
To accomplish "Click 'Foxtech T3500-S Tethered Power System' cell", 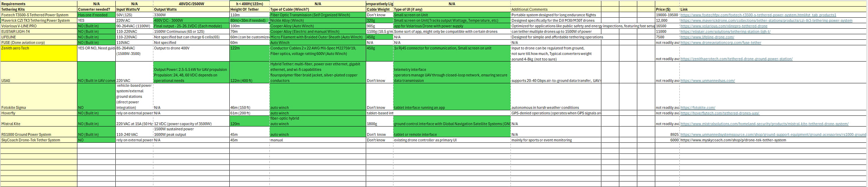I will (39, 15).
